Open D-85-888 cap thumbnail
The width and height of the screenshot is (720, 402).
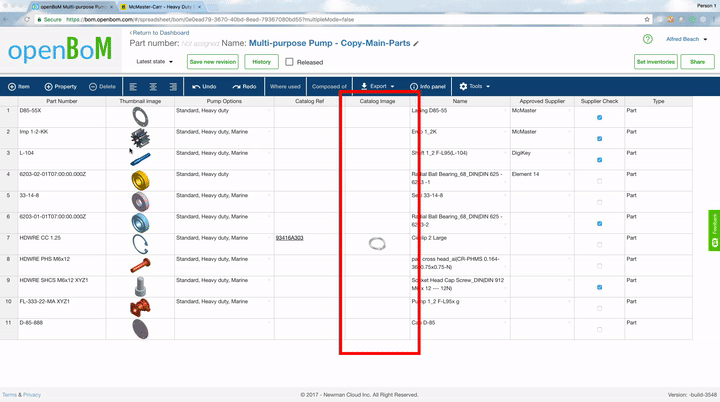coord(140,329)
